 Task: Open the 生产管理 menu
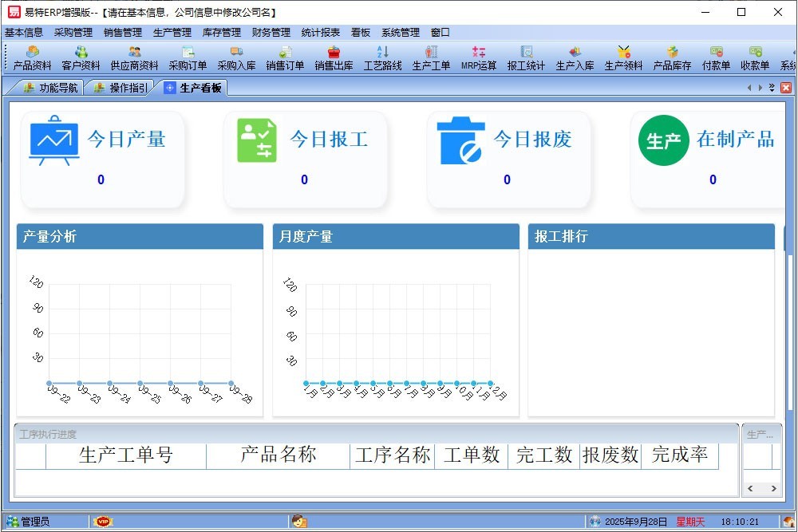tap(172, 33)
